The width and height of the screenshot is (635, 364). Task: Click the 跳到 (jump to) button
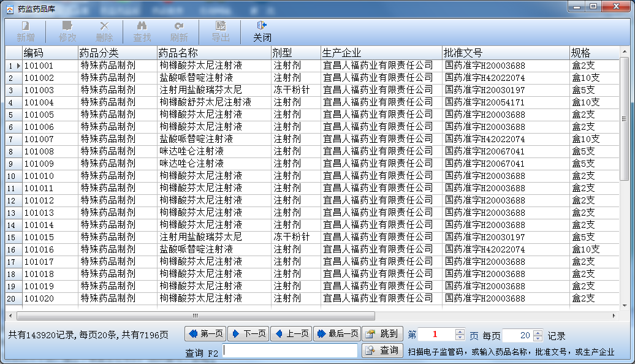pos(382,333)
